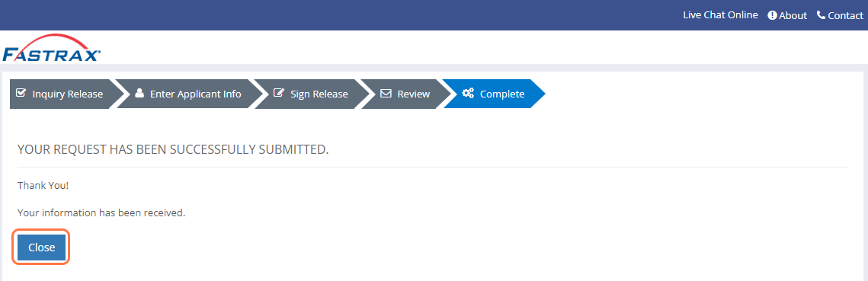Click the successfully submitted heading

[173, 150]
